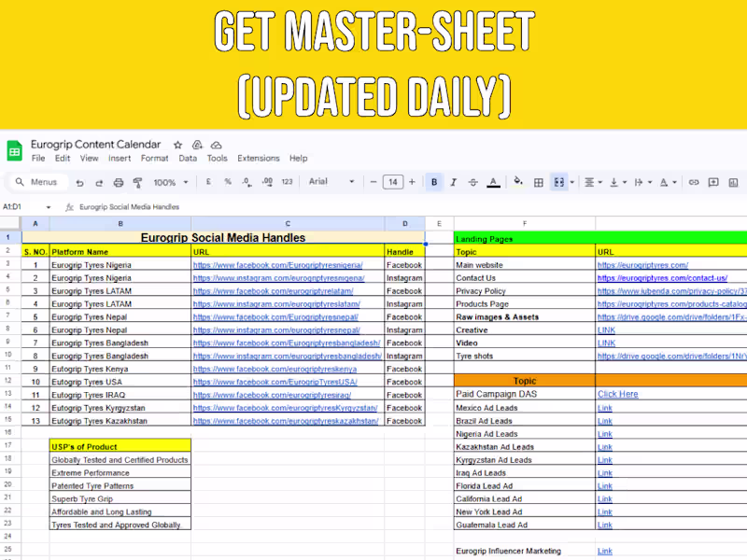The image size is (747, 560).
Task: Open more number formats (123)
Action: (287, 182)
